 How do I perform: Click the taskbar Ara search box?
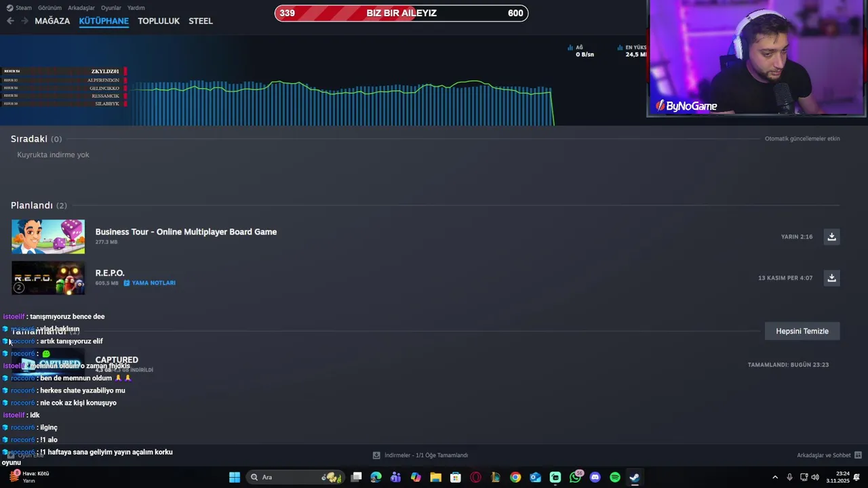pyautogui.click(x=296, y=477)
